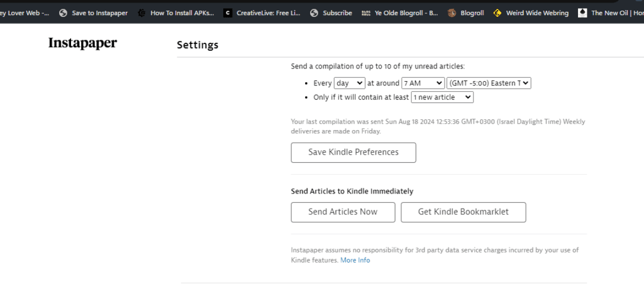Image resolution: width=644 pixels, height=294 pixels.
Task: Open the Lover Web bookmark at far left
Action: click(x=25, y=13)
